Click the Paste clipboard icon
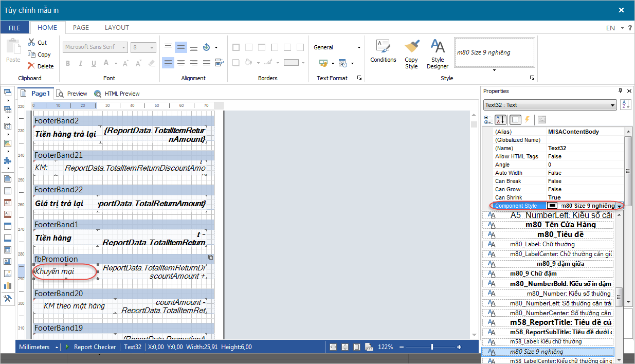This screenshot has width=635, height=364. click(x=13, y=47)
